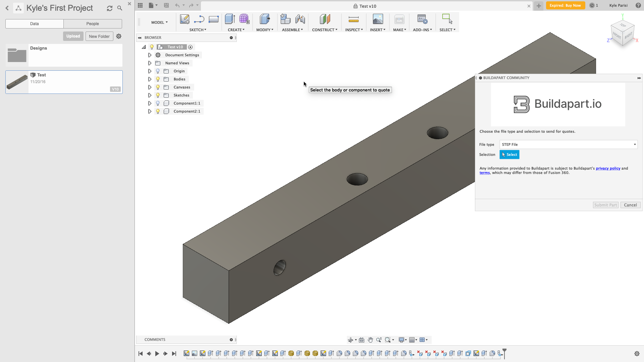Click the pan hand navigation icon
This screenshot has height=362, width=644.
click(370, 340)
